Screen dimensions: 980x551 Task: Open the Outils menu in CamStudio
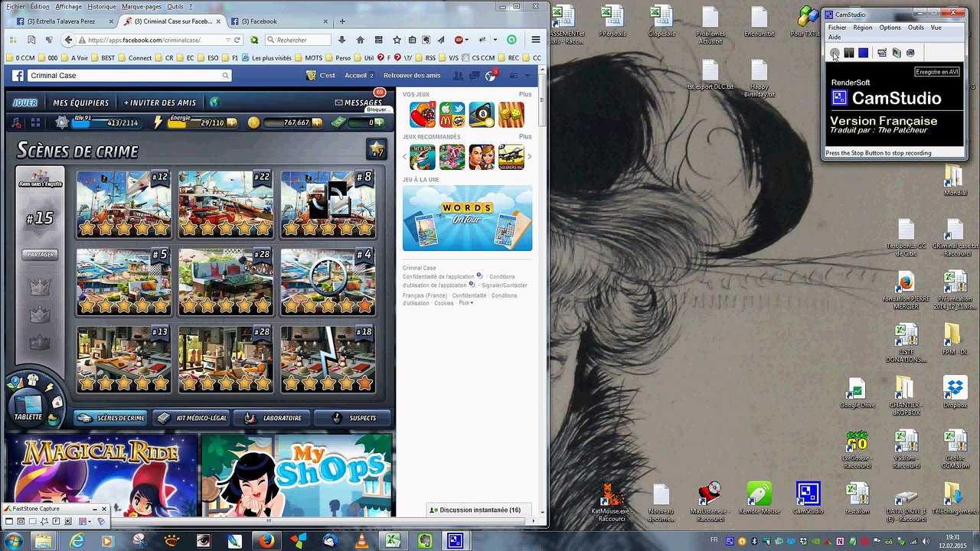(916, 28)
